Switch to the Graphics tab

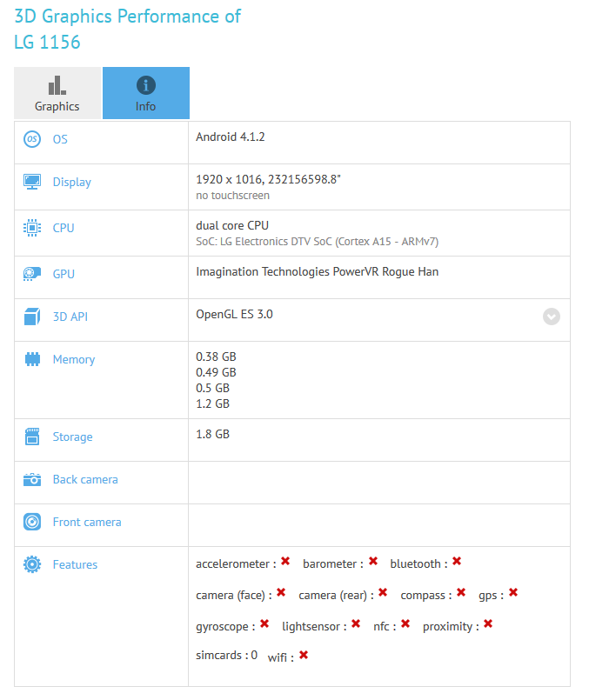57,93
